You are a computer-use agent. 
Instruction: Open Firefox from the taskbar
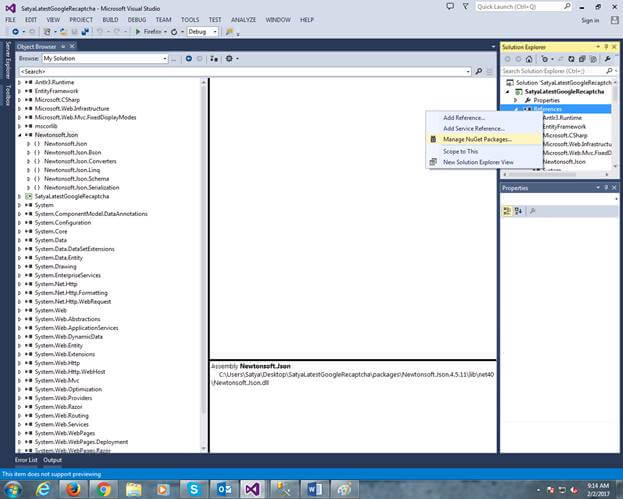point(73,489)
